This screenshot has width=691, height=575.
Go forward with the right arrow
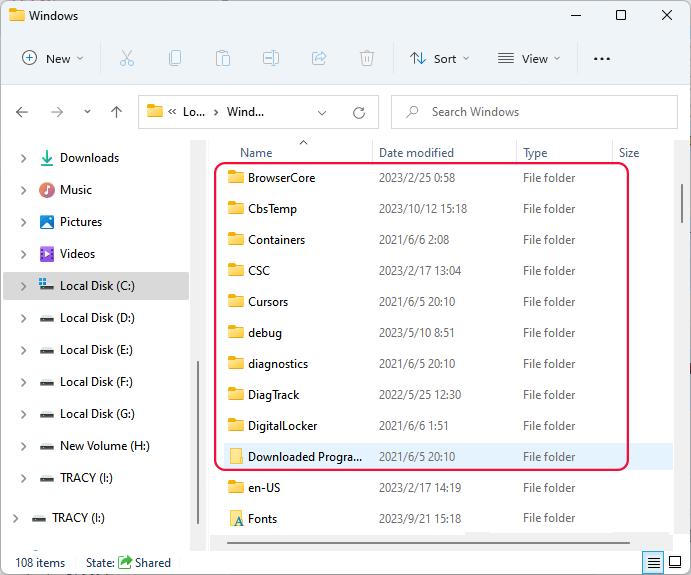tap(57, 112)
